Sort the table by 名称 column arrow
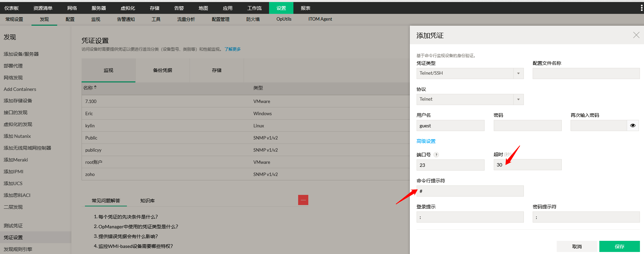 (x=95, y=87)
